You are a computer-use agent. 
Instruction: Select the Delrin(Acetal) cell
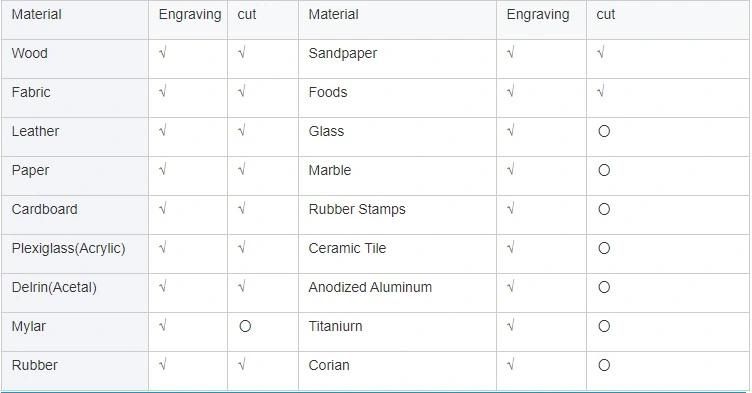(x=75, y=293)
